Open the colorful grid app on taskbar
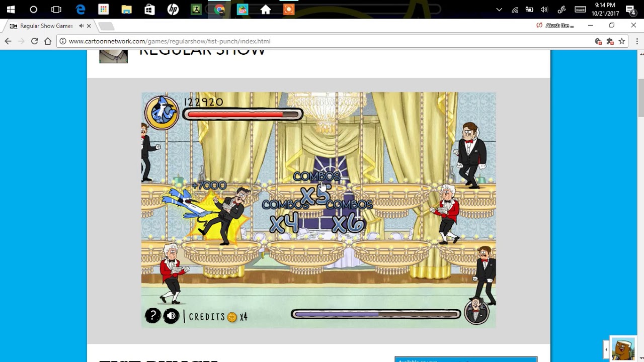The image size is (644, 362). [x=103, y=9]
